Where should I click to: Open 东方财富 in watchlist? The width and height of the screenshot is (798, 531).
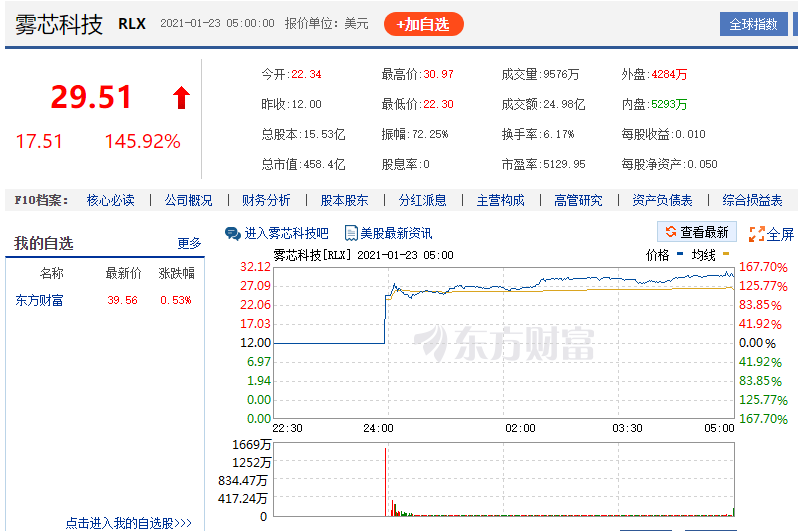click(x=39, y=300)
